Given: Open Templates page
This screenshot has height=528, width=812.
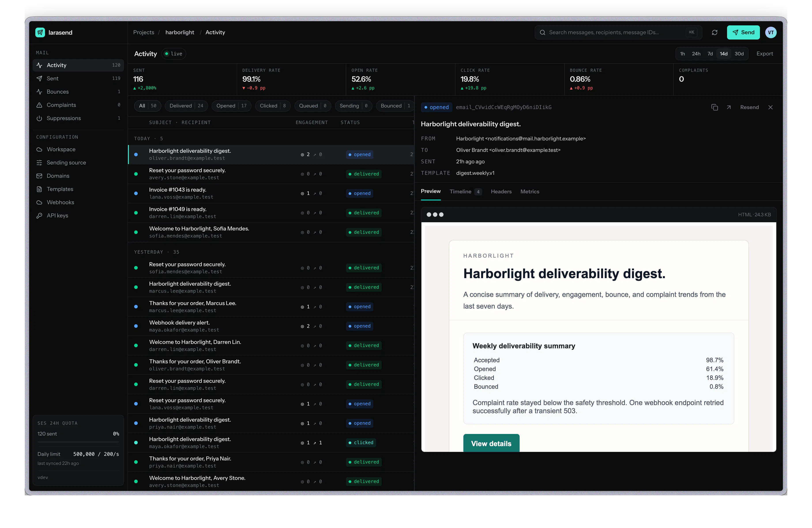Looking at the screenshot, I should pos(78,189).
